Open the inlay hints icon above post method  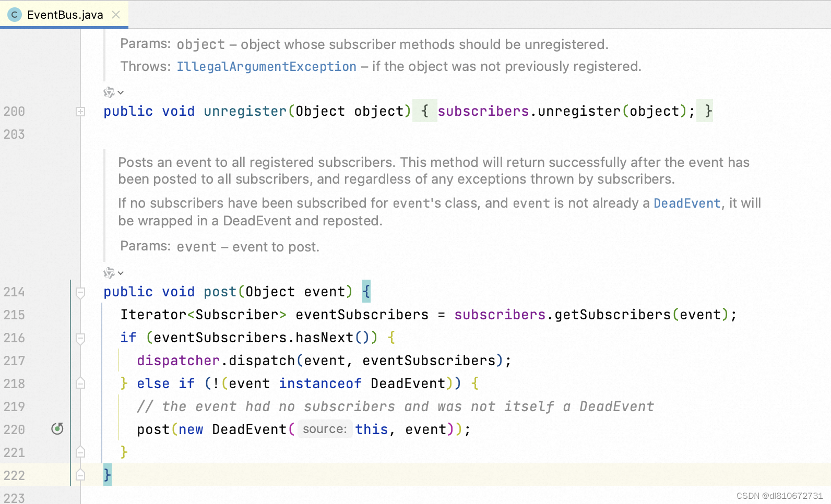tap(109, 273)
